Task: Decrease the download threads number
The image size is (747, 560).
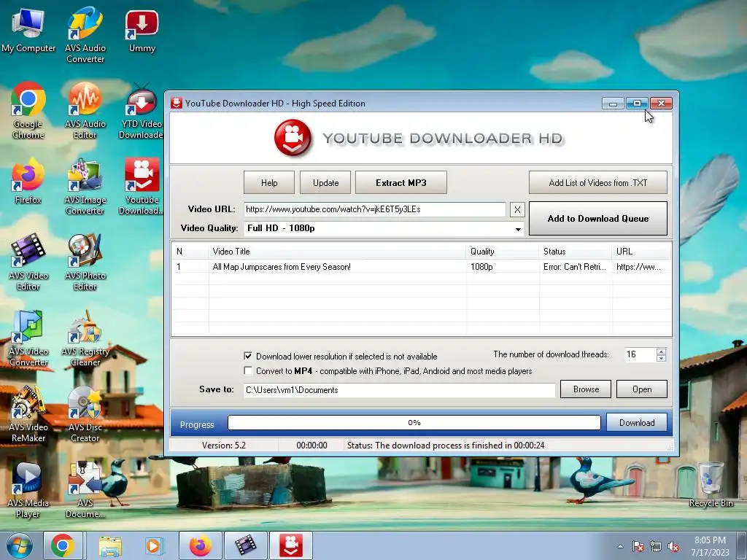Action: 661,358
